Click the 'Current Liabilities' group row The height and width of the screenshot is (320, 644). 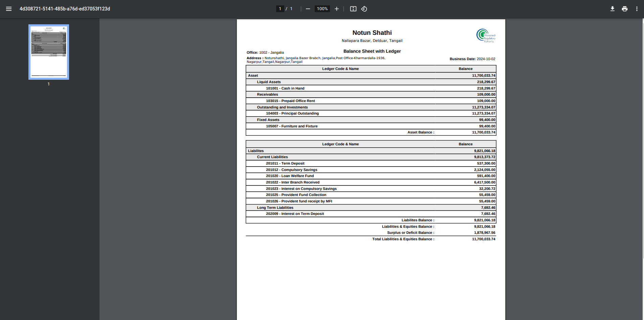pyautogui.click(x=371, y=157)
